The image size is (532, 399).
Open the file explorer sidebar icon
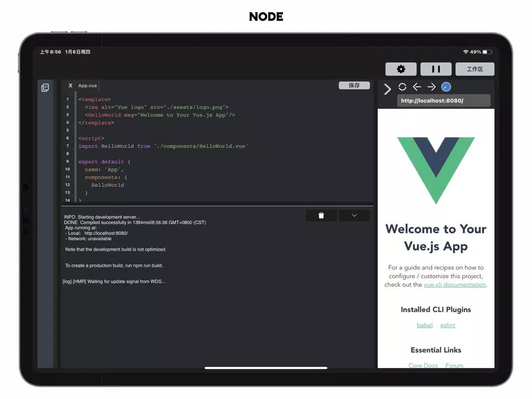[x=45, y=88]
